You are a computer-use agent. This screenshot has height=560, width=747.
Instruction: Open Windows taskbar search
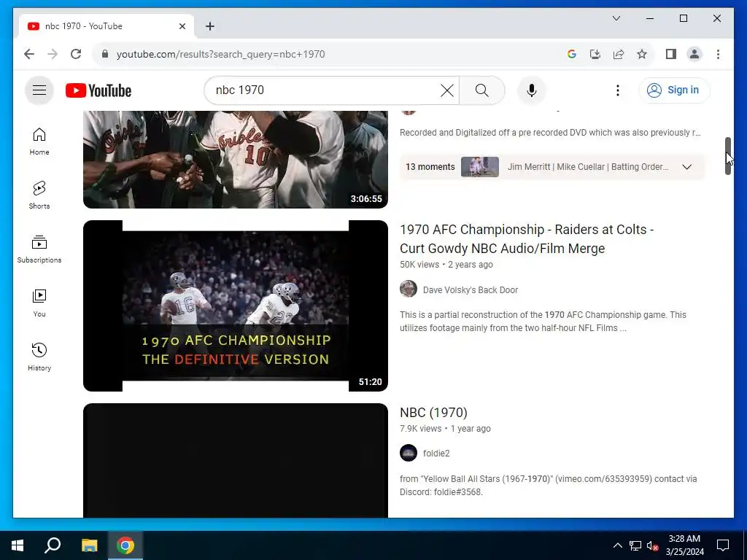53,545
